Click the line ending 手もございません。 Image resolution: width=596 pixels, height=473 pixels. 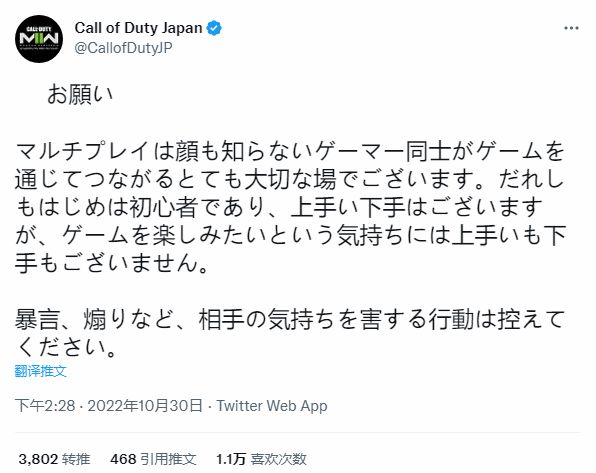(112, 263)
